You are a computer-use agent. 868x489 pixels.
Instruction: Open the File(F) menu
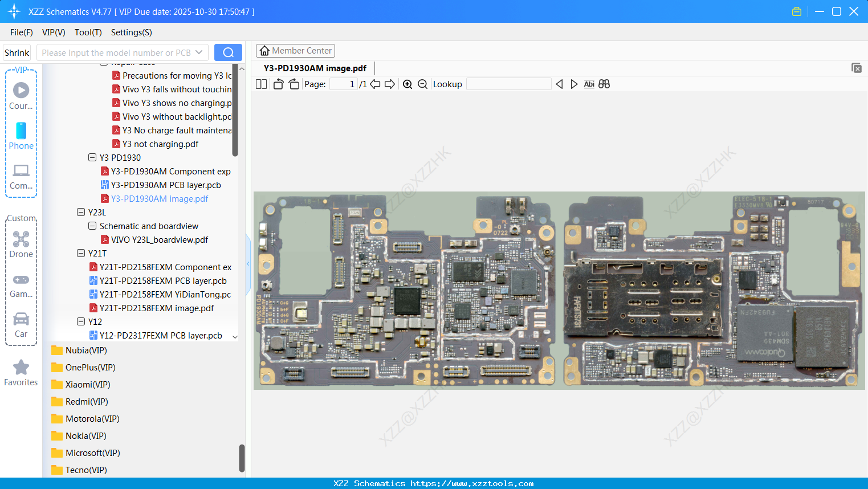[22, 32]
